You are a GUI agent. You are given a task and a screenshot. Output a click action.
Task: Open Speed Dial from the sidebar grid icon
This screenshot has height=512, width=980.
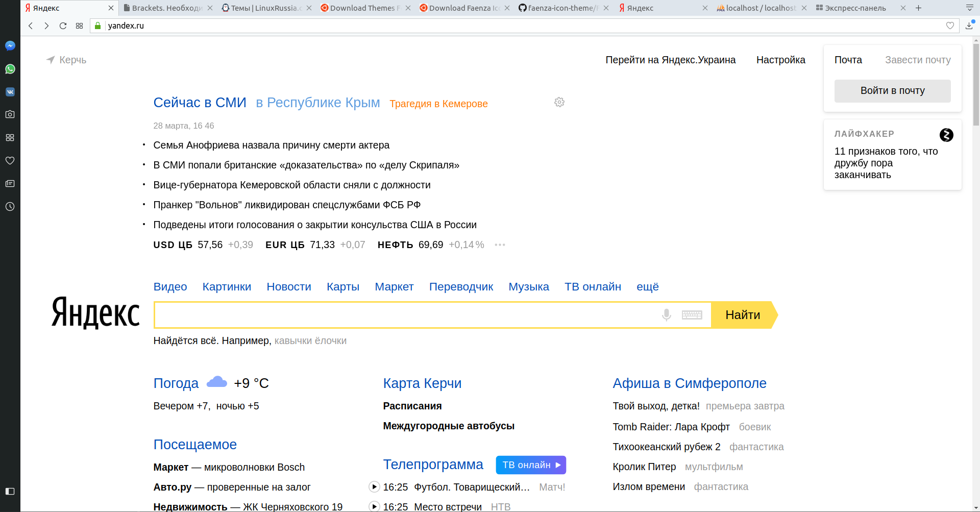coord(10,137)
